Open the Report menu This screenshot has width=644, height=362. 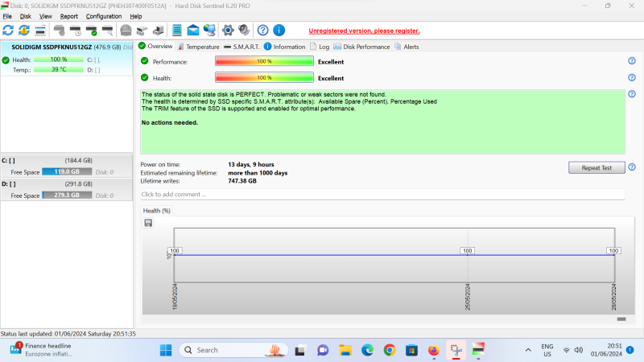[x=68, y=16]
